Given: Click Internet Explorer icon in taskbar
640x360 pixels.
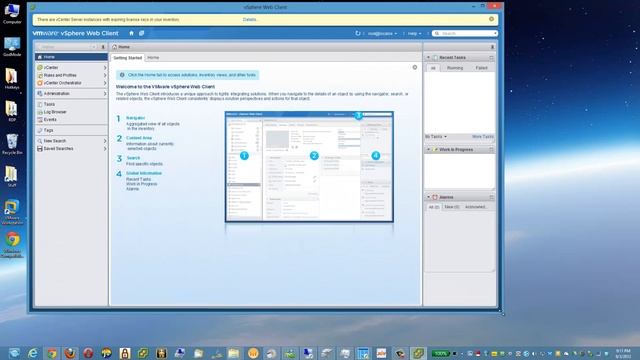Looking at the screenshot, I should click(x=33, y=353).
